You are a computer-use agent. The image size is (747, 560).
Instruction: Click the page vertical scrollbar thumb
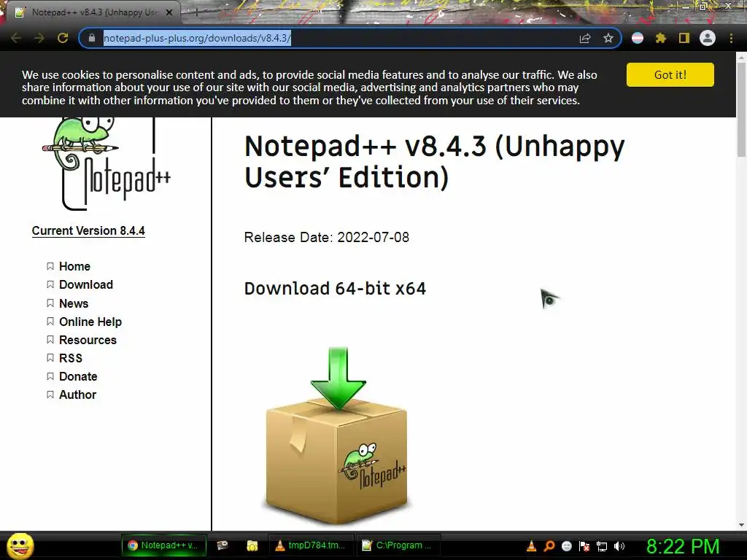click(x=741, y=109)
